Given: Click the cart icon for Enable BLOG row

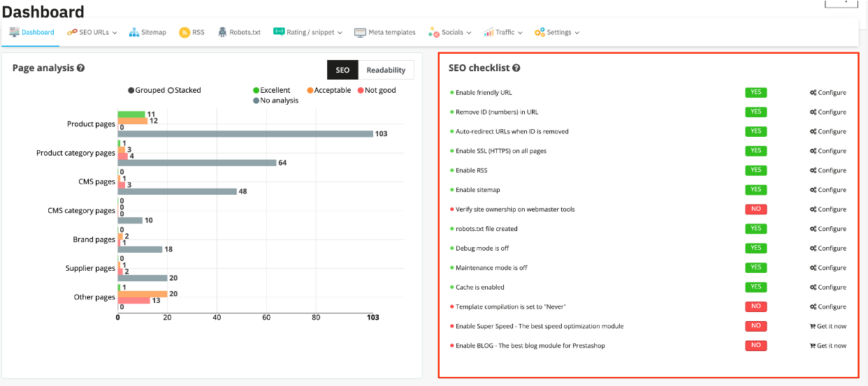Looking at the screenshot, I should tap(812, 346).
